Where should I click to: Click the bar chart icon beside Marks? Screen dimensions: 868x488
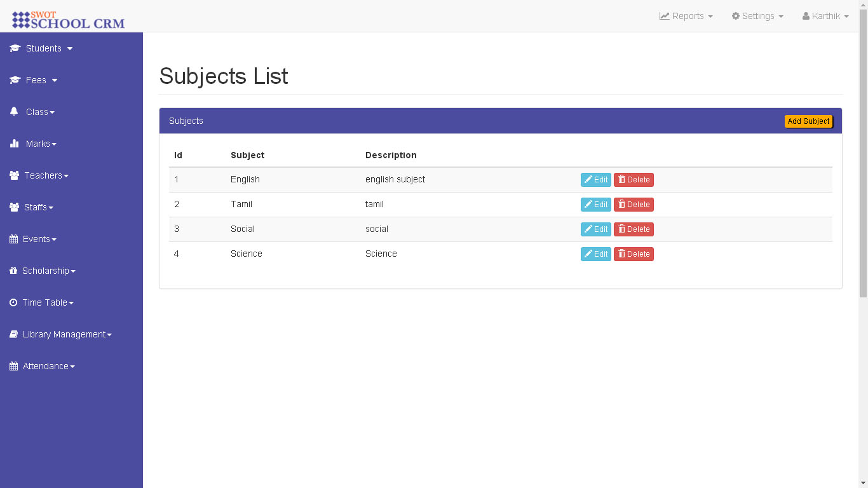click(15, 144)
